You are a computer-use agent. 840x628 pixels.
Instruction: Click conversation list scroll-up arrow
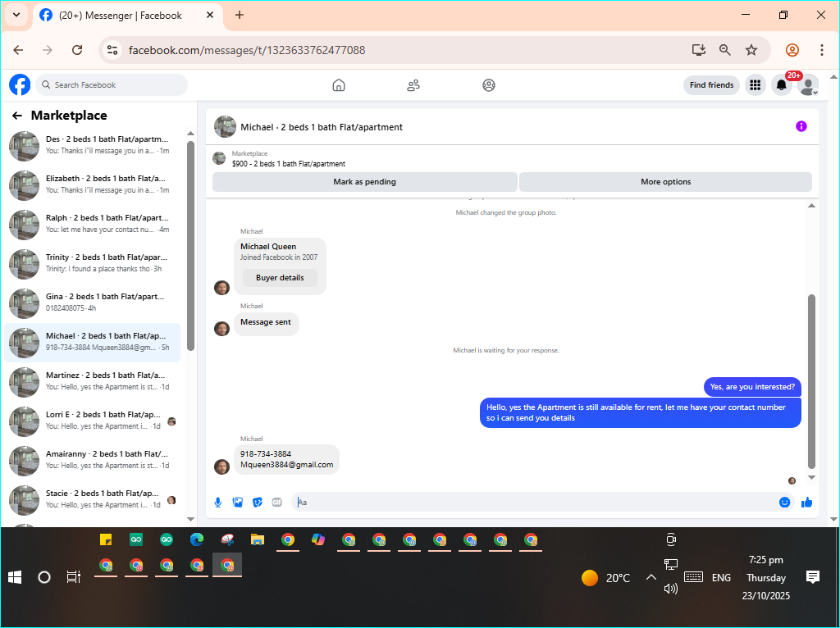coord(190,134)
